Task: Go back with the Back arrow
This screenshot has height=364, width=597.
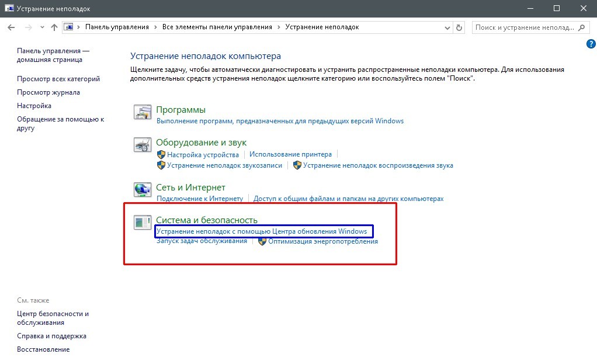Action: point(11,27)
